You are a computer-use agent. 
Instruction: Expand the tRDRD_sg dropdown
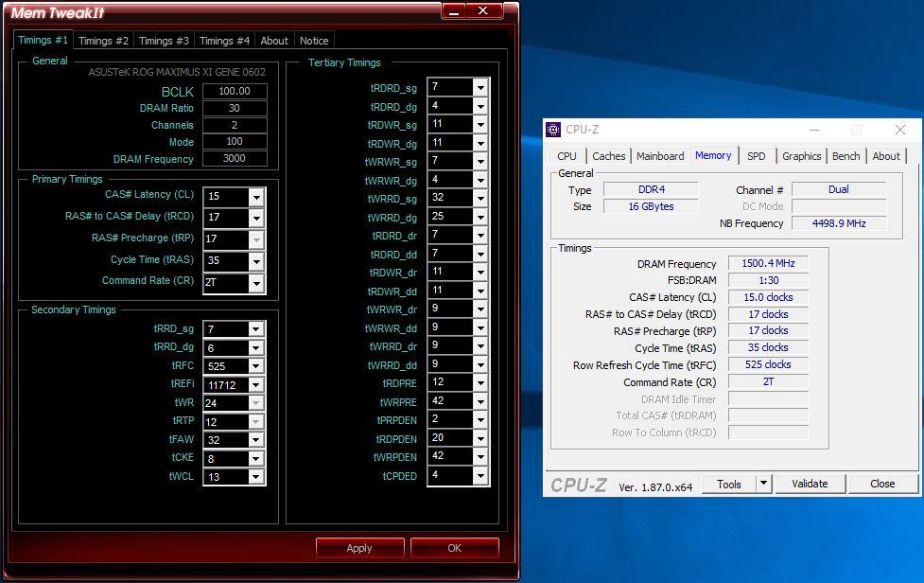coord(480,88)
